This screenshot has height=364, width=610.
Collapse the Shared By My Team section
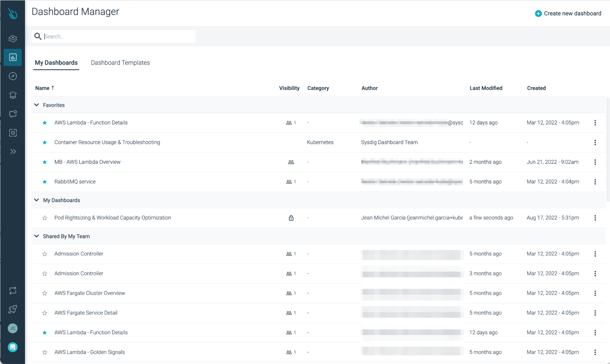(37, 236)
